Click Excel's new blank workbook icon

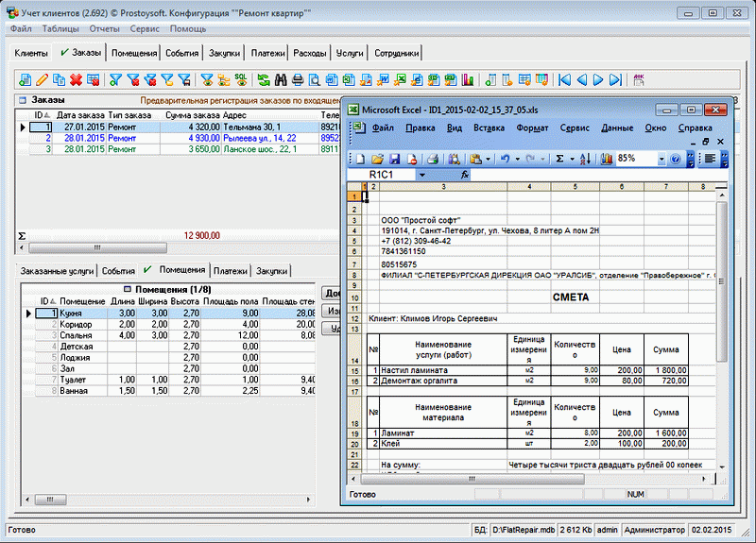[360, 159]
